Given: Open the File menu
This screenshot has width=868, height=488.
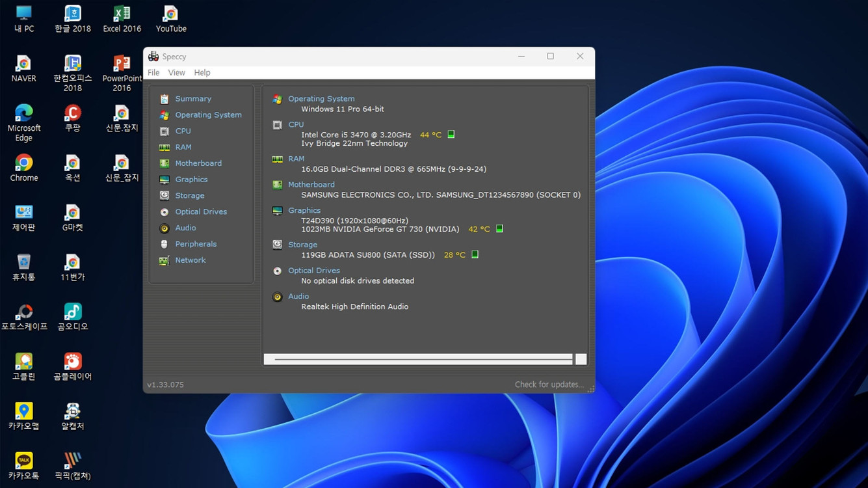Looking at the screenshot, I should [x=153, y=73].
